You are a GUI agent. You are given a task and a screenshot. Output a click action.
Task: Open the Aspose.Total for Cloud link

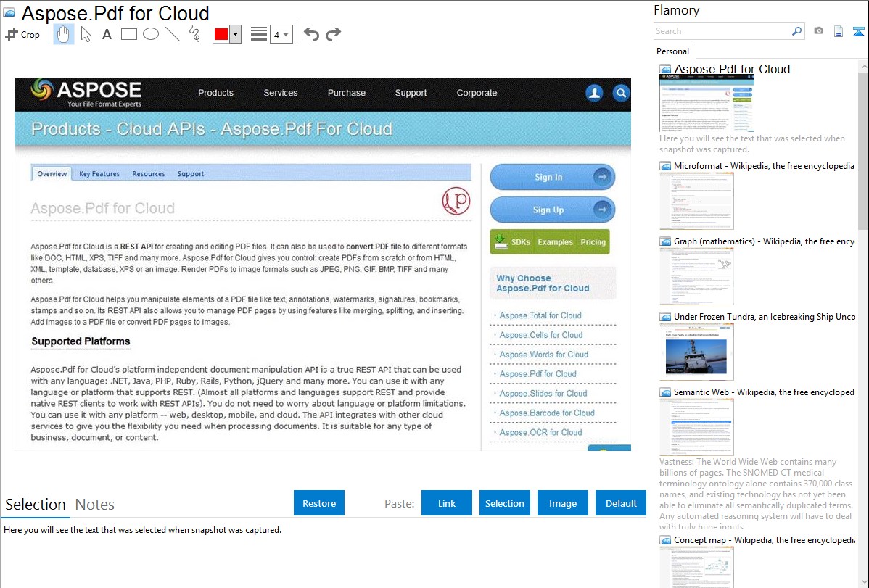[x=540, y=315]
